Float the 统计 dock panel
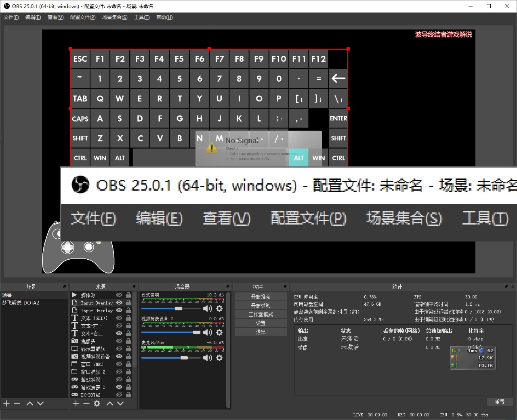 pyautogui.click(x=506, y=287)
